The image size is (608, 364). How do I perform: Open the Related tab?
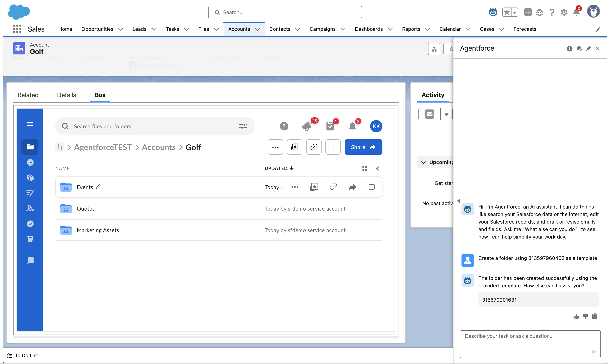click(x=28, y=95)
